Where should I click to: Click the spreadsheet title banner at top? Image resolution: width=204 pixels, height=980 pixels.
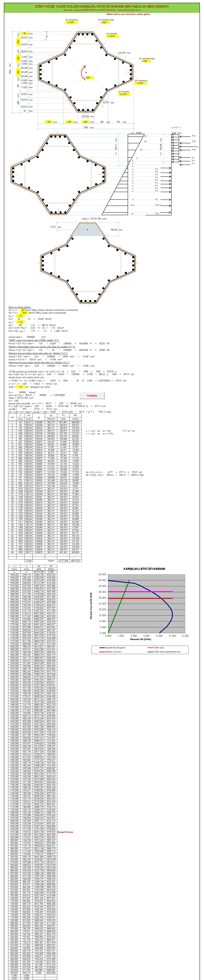101,7
